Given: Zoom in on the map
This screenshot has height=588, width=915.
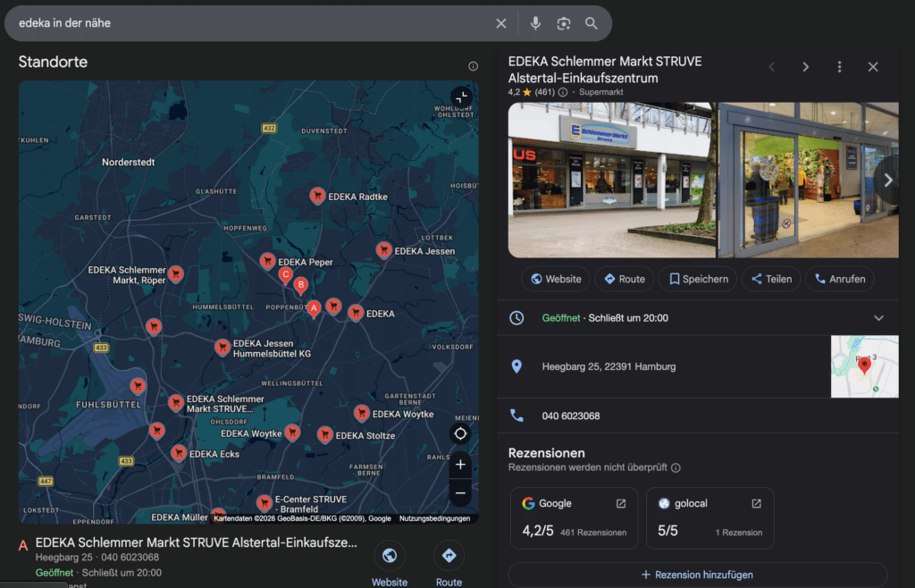Looking at the screenshot, I should [x=460, y=465].
